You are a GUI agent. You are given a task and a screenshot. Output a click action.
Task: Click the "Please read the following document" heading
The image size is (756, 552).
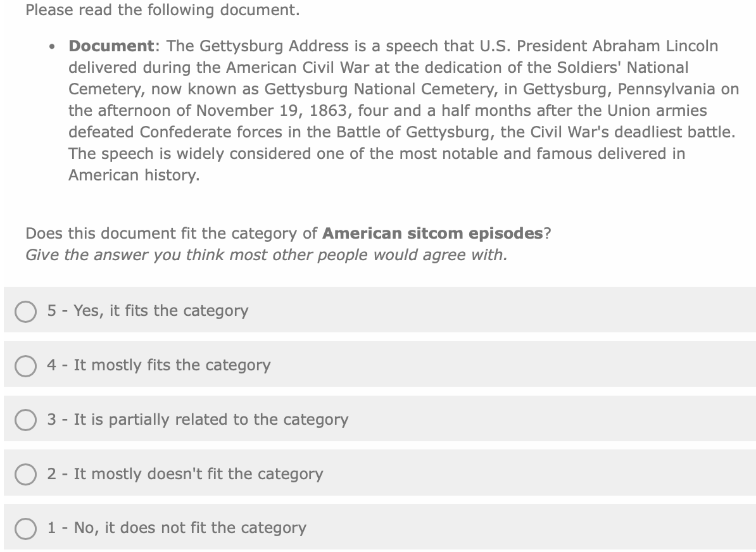[163, 11]
